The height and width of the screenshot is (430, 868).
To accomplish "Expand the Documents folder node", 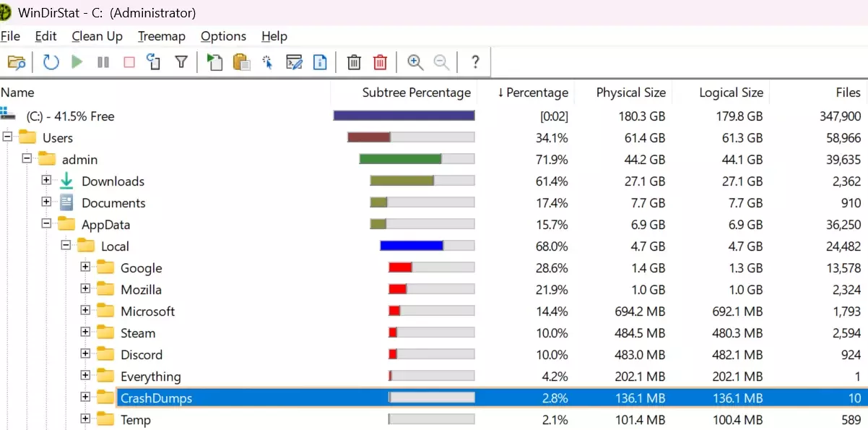I will (47, 201).
